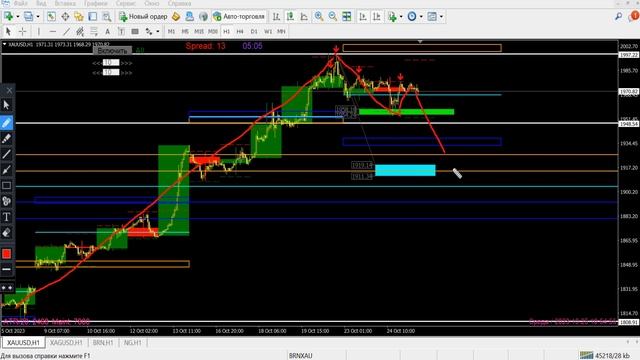
Task: Toggle auto scroll of the chart
Action: point(362,16)
